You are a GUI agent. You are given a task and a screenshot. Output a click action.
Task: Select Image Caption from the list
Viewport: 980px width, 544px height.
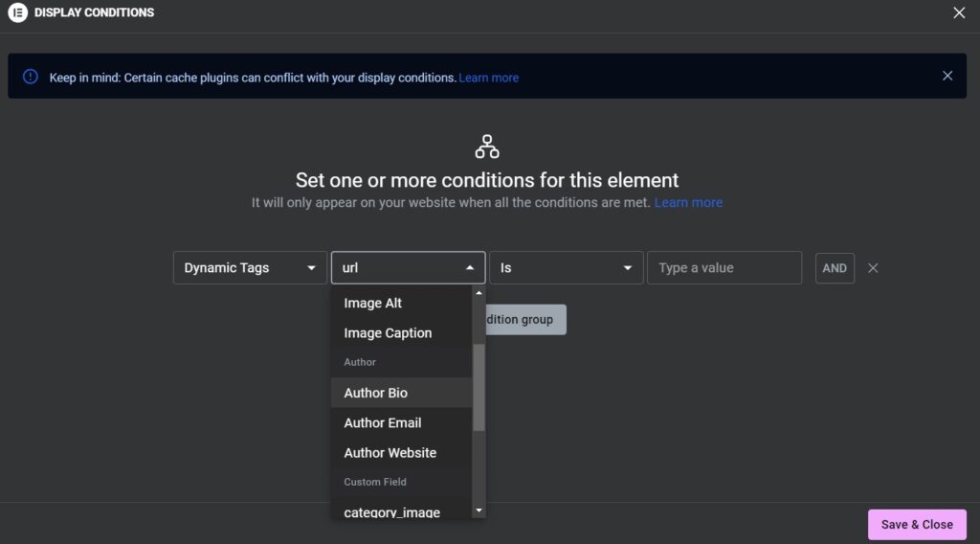pos(401,332)
